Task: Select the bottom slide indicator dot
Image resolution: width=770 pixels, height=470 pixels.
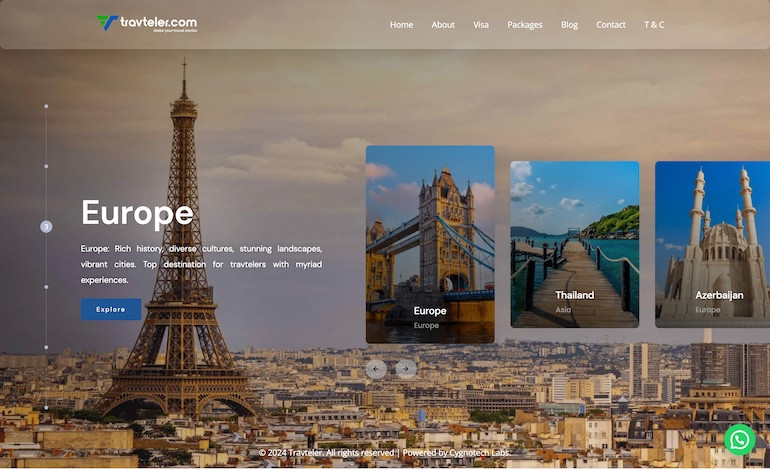Action: 46,408
